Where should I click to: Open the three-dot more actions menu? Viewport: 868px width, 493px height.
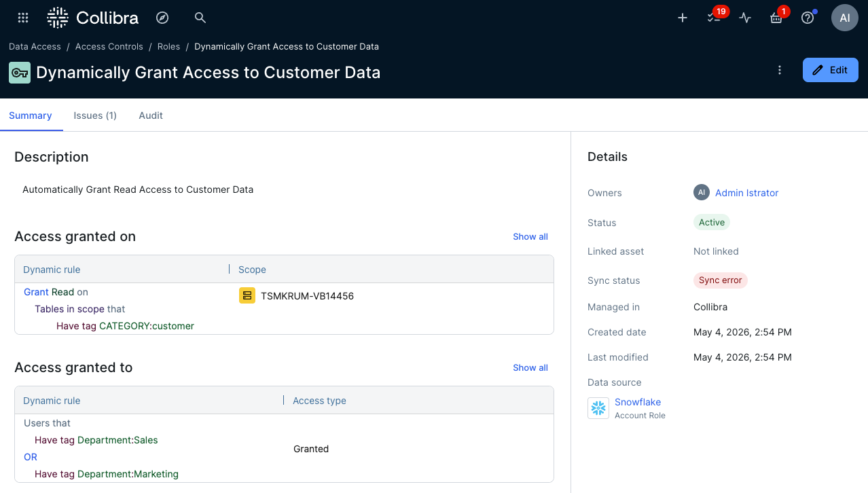[780, 70]
